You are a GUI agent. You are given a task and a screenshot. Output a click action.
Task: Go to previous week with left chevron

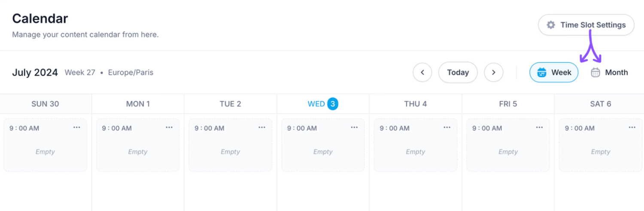point(422,72)
